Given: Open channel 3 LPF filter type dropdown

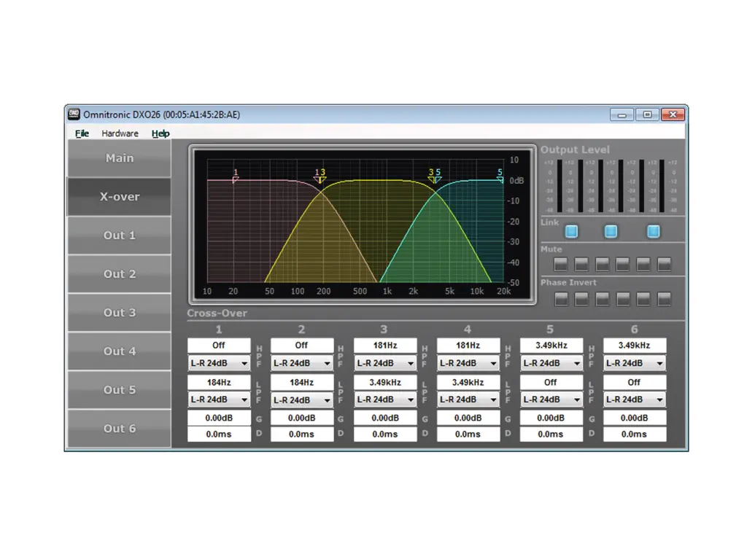Looking at the screenshot, I should click(385, 400).
